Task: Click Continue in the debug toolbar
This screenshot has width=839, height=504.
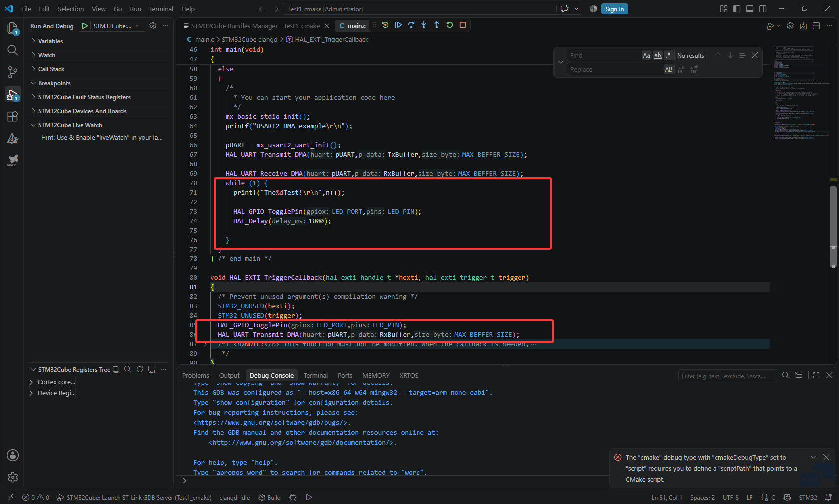Action: pyautogui.click(x=398, y=25)
